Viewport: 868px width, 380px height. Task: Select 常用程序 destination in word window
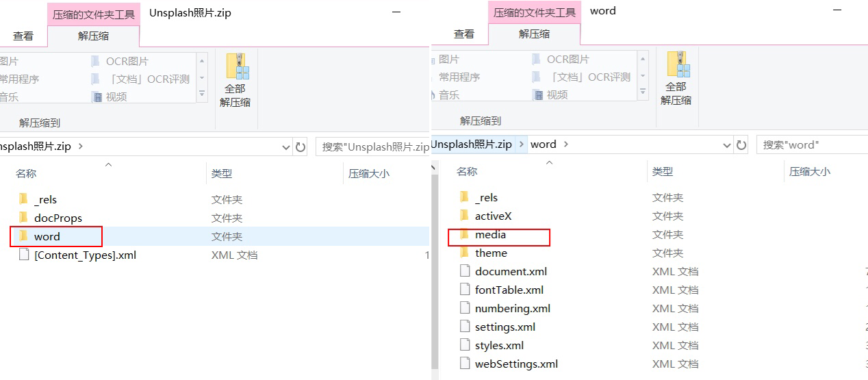[459, 77]
